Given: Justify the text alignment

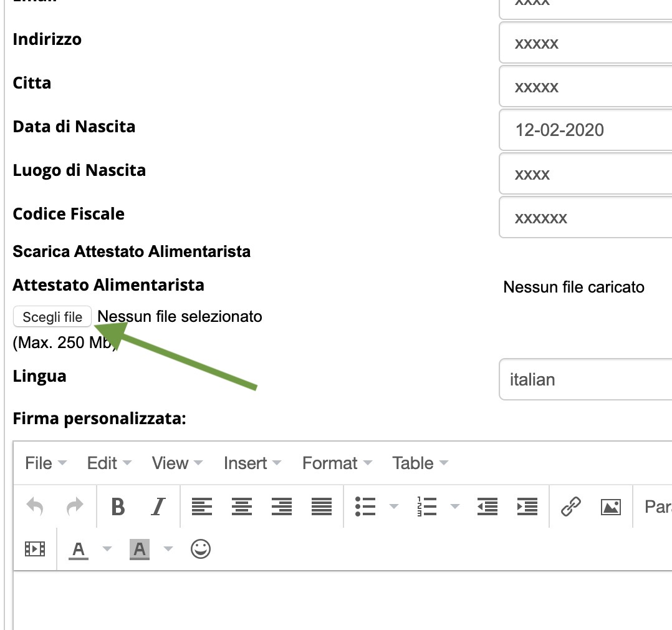Looking at the screenshot, I should click(322, 506).
